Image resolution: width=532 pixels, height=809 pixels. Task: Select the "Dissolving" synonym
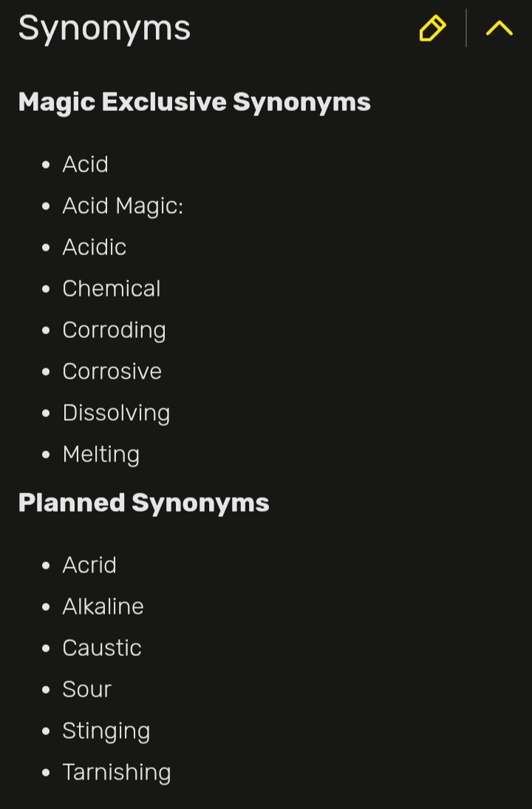pos(116,413)
